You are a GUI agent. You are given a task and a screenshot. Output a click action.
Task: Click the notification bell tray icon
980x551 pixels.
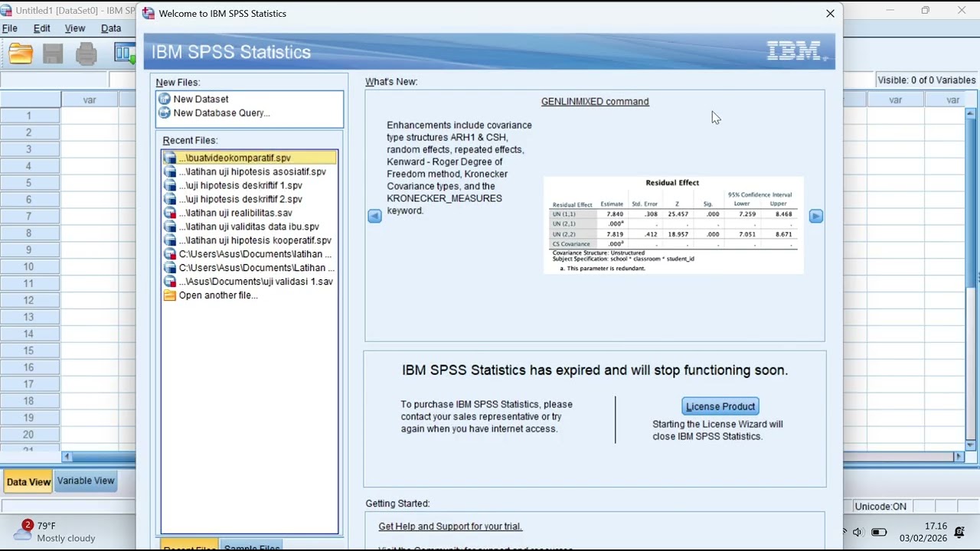[959, 532]
